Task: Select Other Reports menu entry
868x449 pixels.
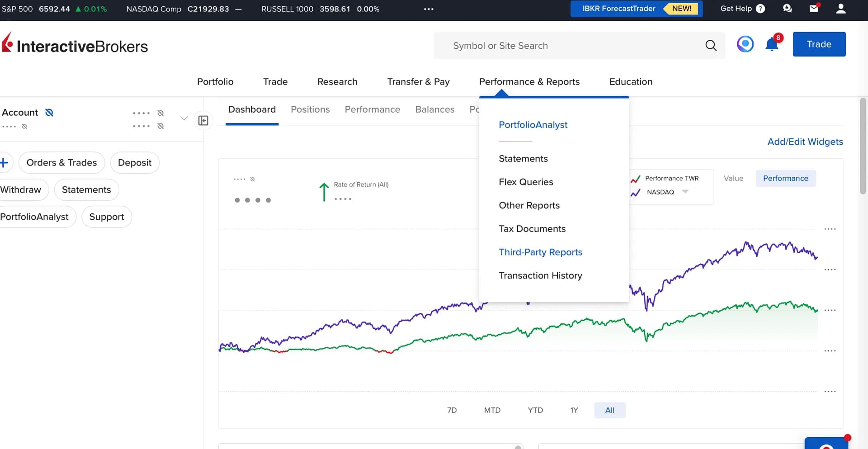Action: pyautogui.click(x=529, y=205)
